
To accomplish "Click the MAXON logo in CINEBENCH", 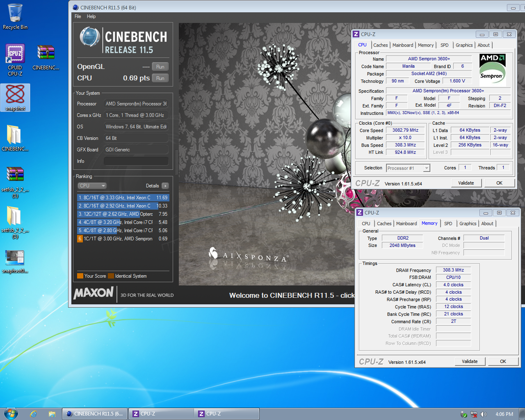I will (94, 293).
